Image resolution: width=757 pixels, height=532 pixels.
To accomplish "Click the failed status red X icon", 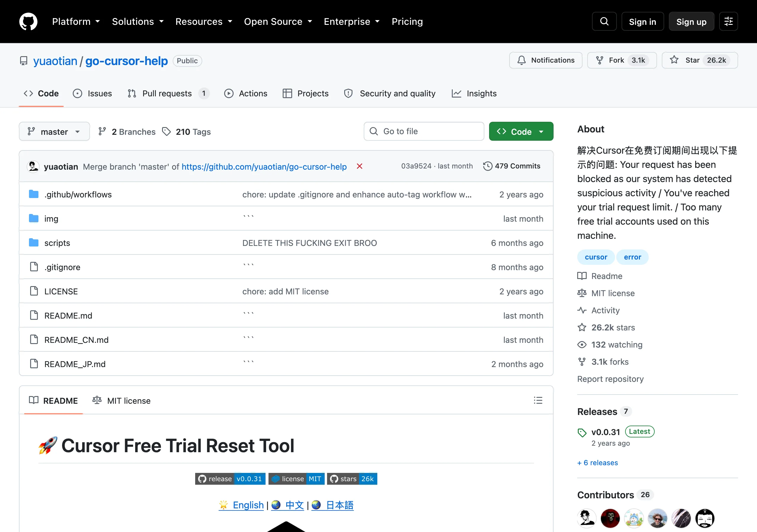I will coord(359,166).
